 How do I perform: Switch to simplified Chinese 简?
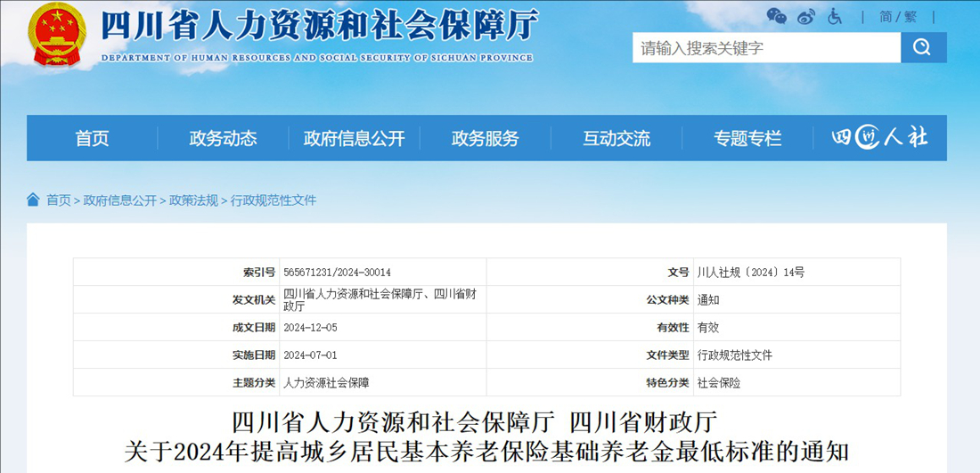[886, 17]
